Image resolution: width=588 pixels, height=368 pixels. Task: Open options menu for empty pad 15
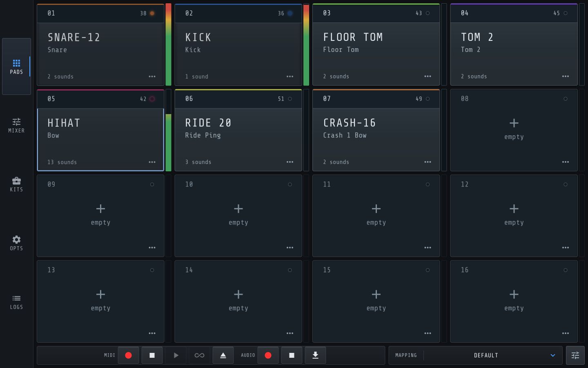[428, 333]
